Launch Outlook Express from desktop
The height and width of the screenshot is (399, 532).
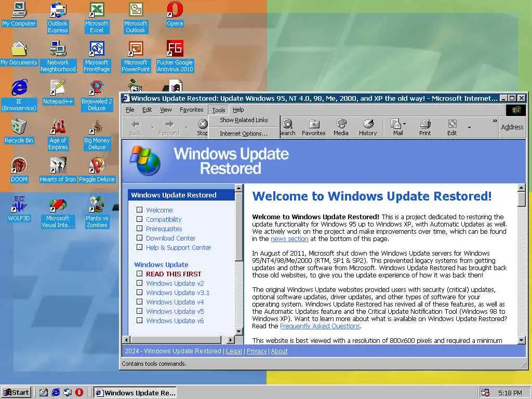58,17
